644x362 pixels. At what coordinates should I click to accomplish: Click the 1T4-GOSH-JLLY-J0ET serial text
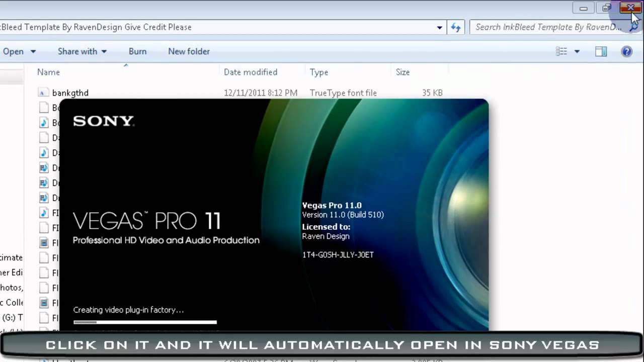[338, 255]
